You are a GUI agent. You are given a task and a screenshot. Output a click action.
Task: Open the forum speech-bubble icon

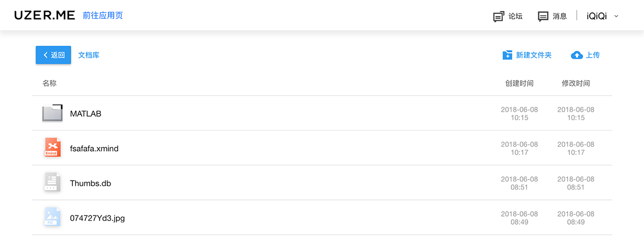click(499, 16)
